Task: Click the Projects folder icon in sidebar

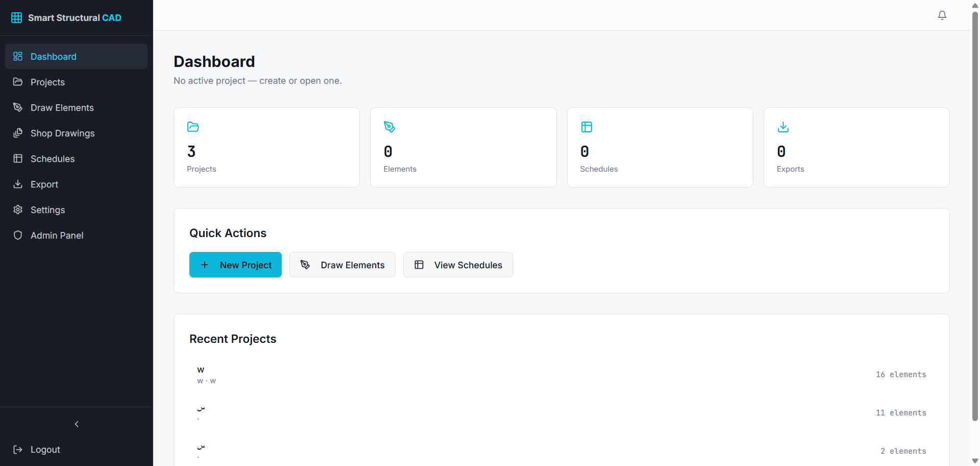Action: click(18, 82)
